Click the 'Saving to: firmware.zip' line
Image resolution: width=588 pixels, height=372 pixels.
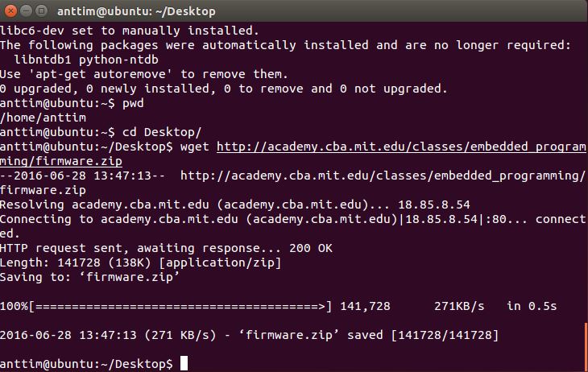pyautogui.click(x=90, y=278)
